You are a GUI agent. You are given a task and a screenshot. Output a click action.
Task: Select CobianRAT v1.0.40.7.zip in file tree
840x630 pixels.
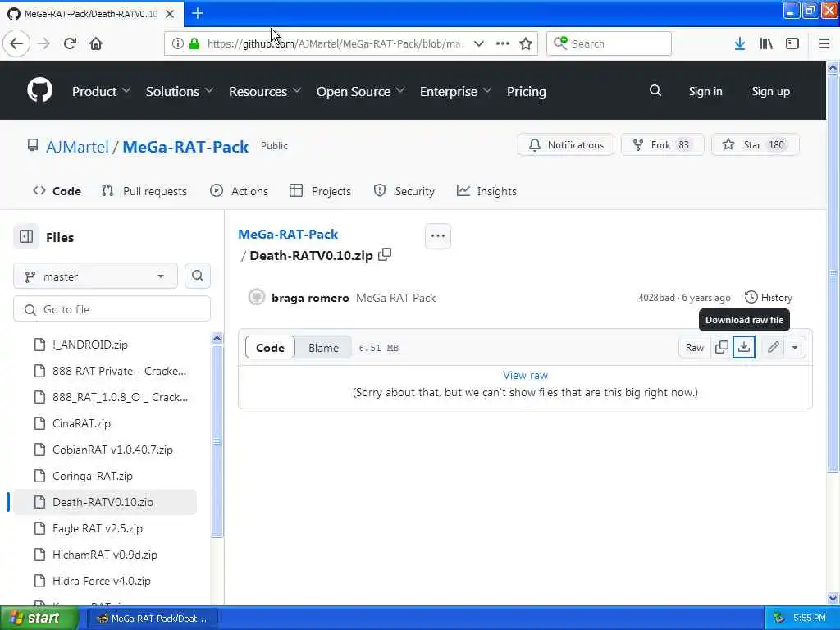pyautogui.click(x=112, y=450)
